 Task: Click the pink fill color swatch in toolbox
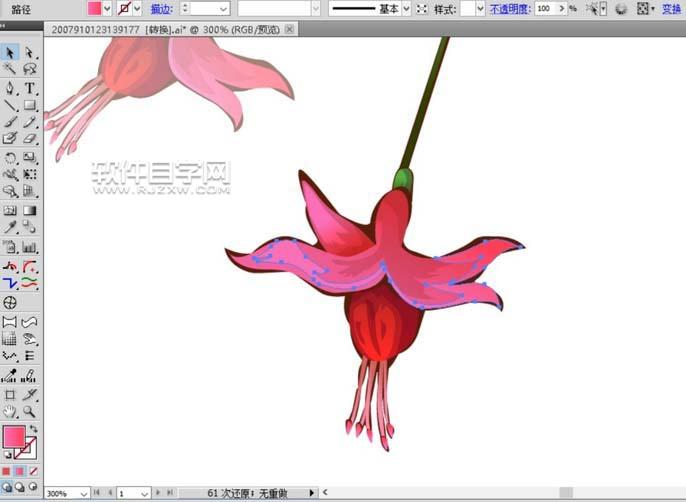14,437
